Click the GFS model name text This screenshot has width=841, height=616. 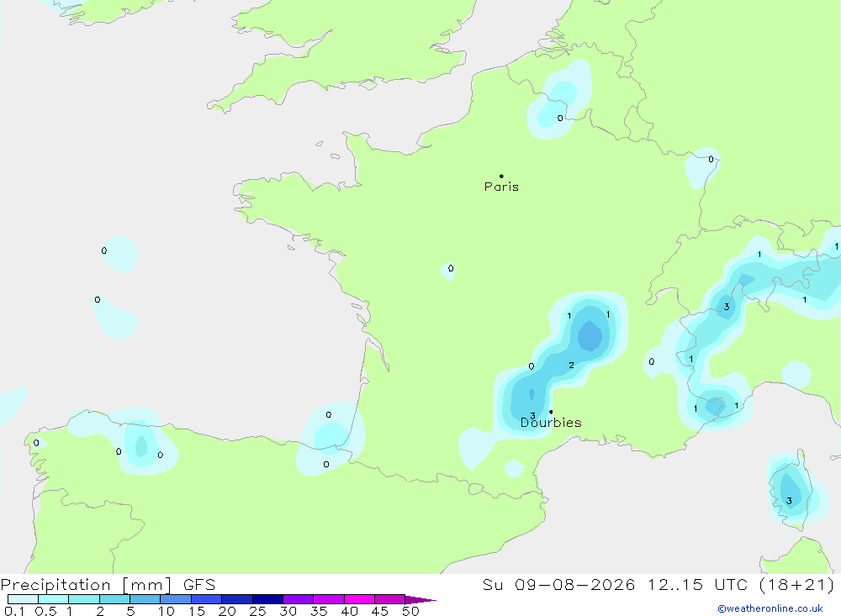pos(199,585)
